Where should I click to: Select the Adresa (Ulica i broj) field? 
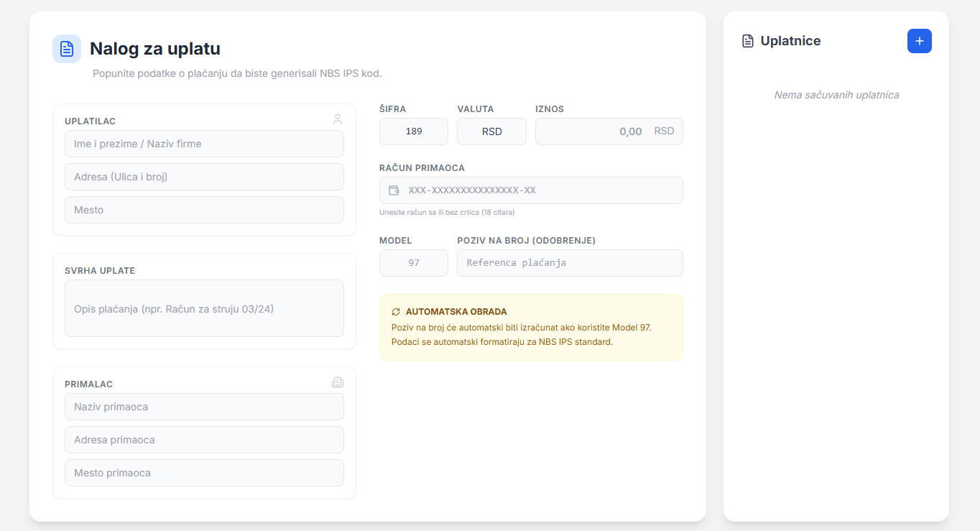click(x=204, y=177)
